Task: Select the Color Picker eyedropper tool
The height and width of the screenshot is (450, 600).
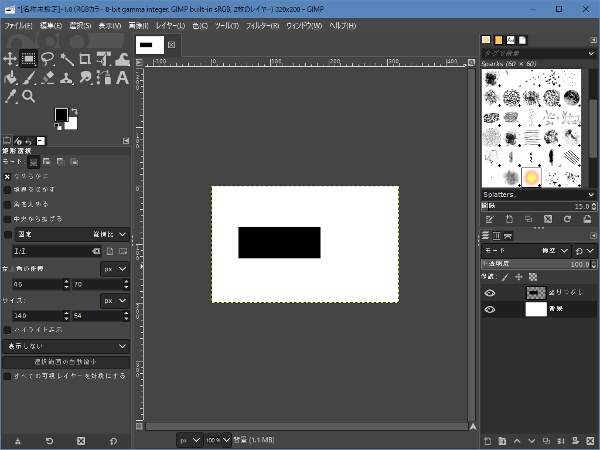Action: tap(11, 96)
